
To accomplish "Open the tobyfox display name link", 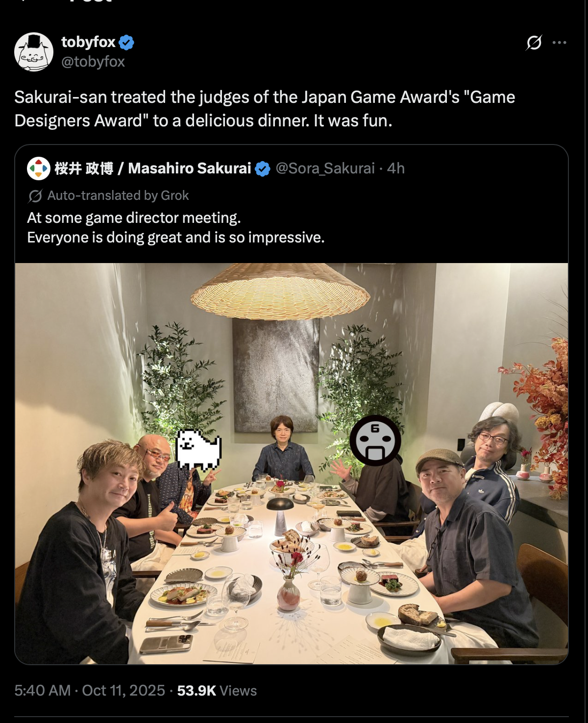I will pyautogui.click(x=88, y=42).
